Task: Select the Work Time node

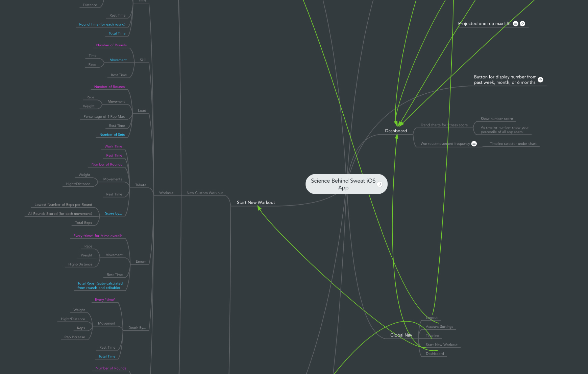Action: [113, 146]
